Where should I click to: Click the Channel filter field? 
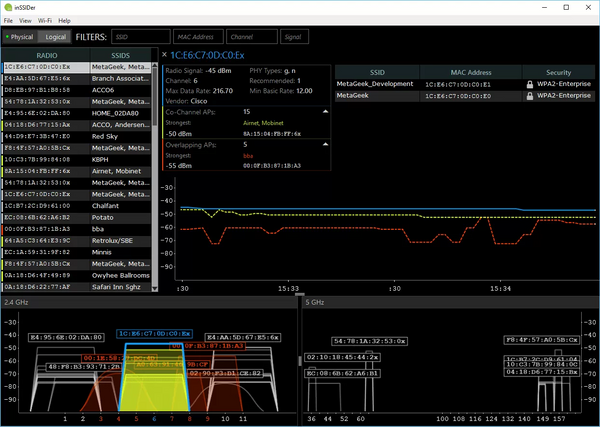coord(252,37)
